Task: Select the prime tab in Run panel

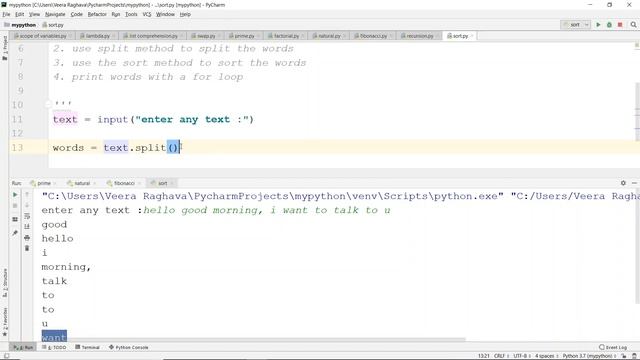Action: point(43,183)
